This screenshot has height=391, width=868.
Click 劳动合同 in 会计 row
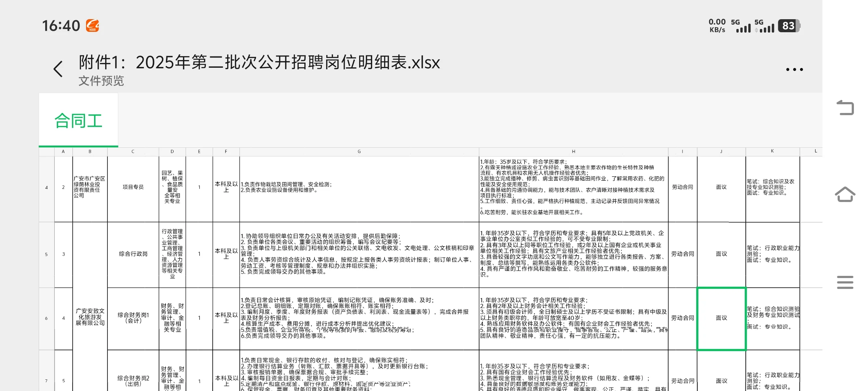coord(682,318)
